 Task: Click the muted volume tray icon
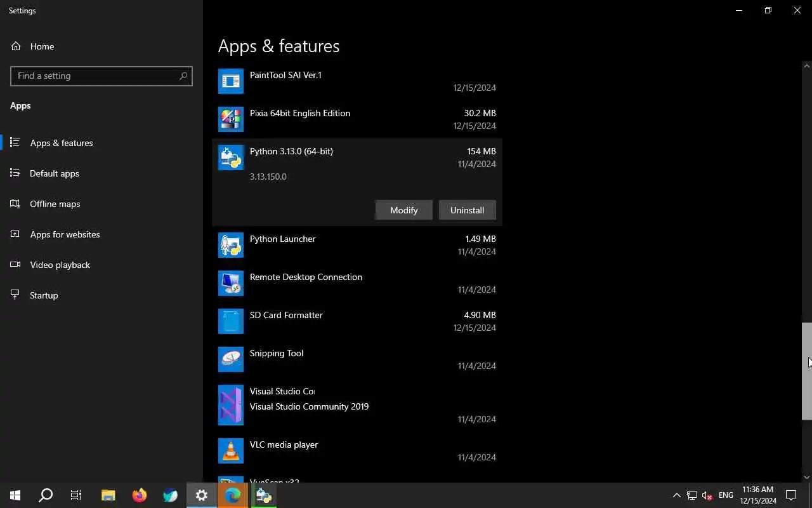(x=707, y=495)
